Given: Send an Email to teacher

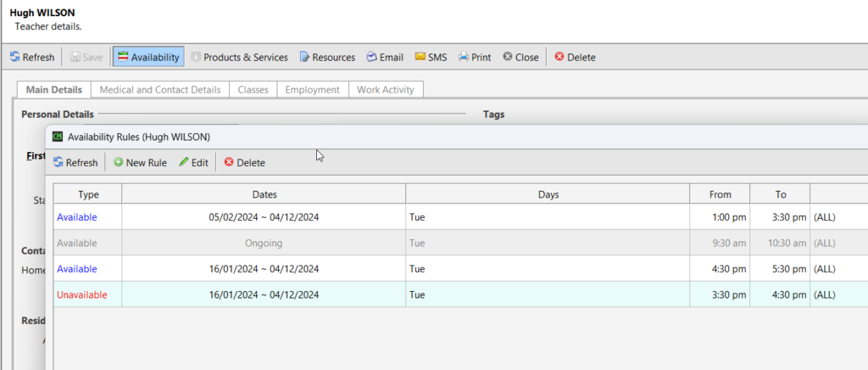Looking at the screenshot, I should (385, 57).
